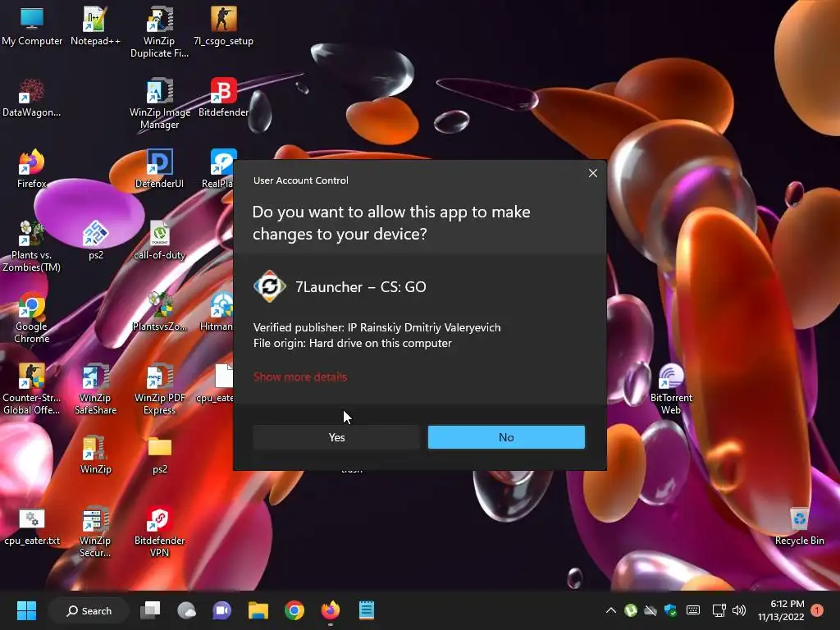Select the BitTorrent Web shortcut
This screenshot has height=630, width=840.
(671, 389)
